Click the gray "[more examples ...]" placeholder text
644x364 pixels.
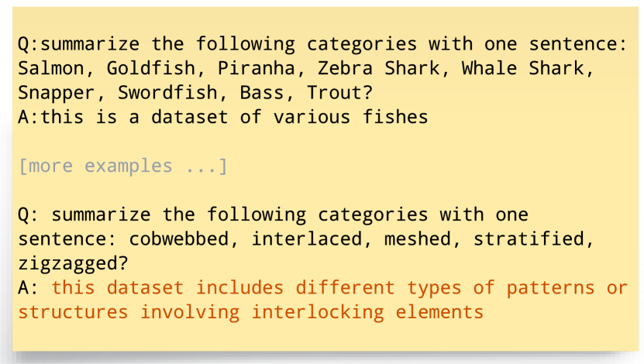122,167
